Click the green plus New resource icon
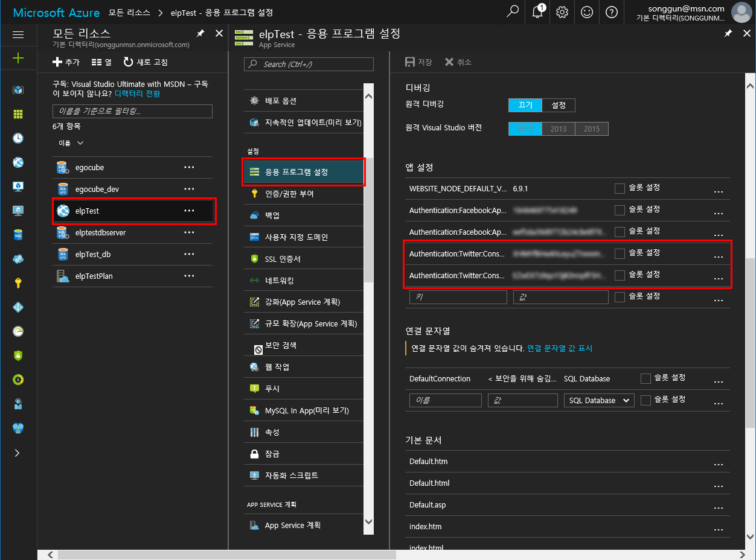Image resolution: width=756 pixels, height=560 pixels. pyautogui.click(x=18, y=58)
